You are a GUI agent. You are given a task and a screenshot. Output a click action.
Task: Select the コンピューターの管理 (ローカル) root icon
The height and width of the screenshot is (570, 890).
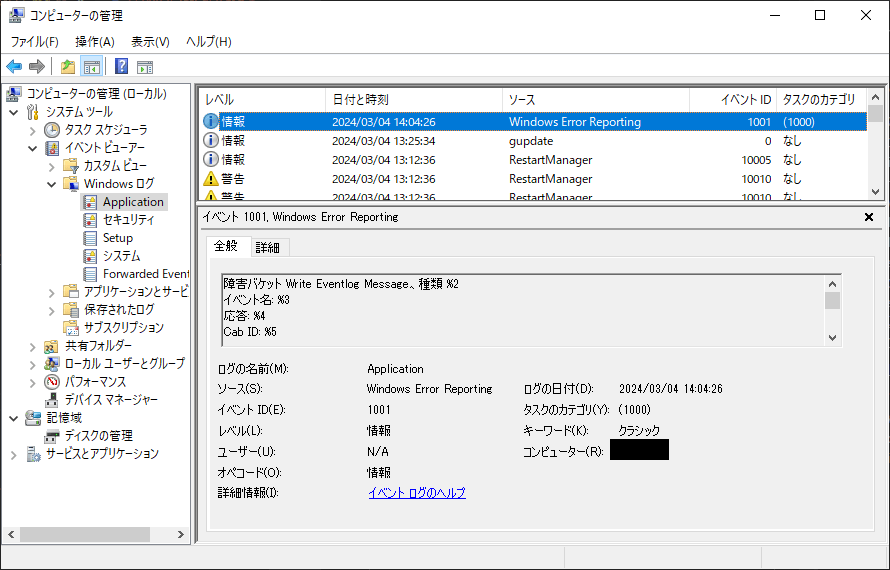coord(14,94)
